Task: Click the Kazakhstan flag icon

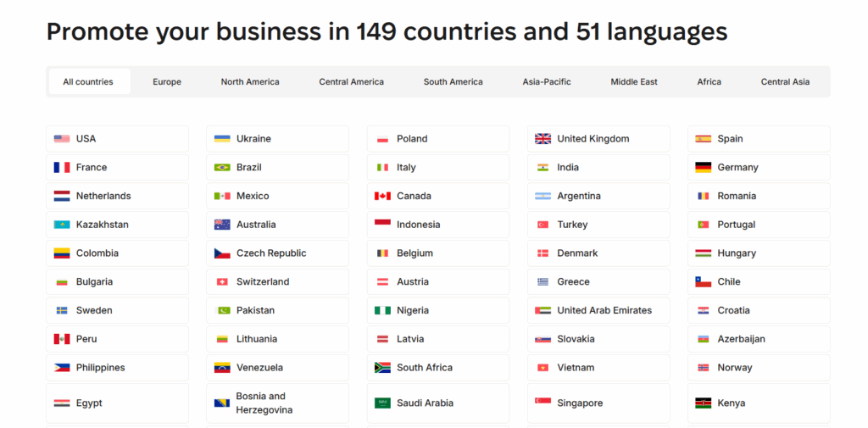Action: 61,225
